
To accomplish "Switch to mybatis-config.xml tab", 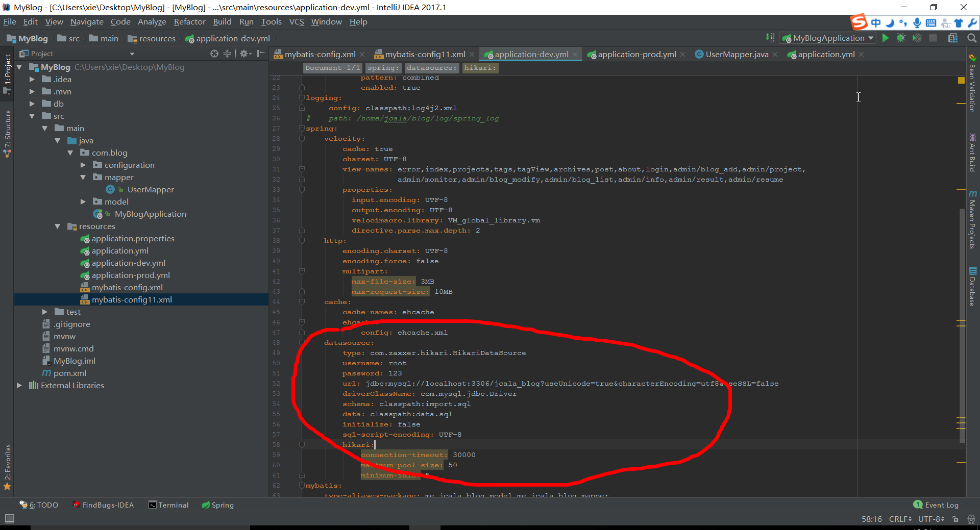I will [320, 55].
